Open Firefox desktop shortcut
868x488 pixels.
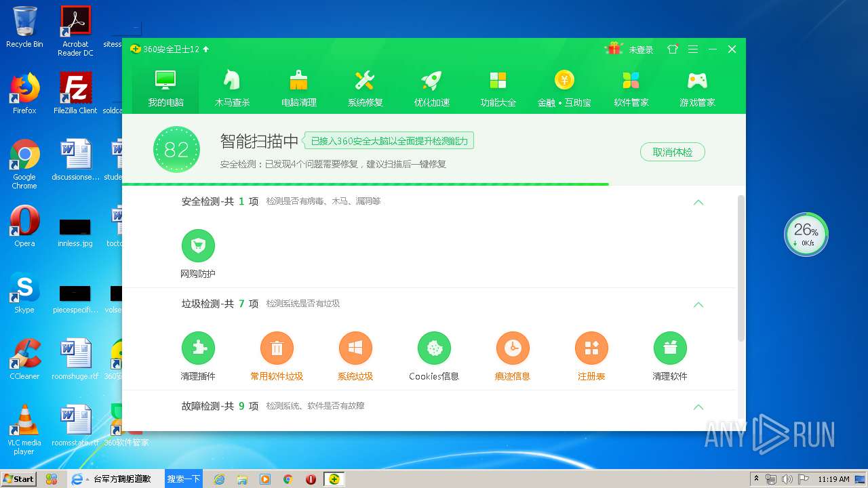[24, 94]
